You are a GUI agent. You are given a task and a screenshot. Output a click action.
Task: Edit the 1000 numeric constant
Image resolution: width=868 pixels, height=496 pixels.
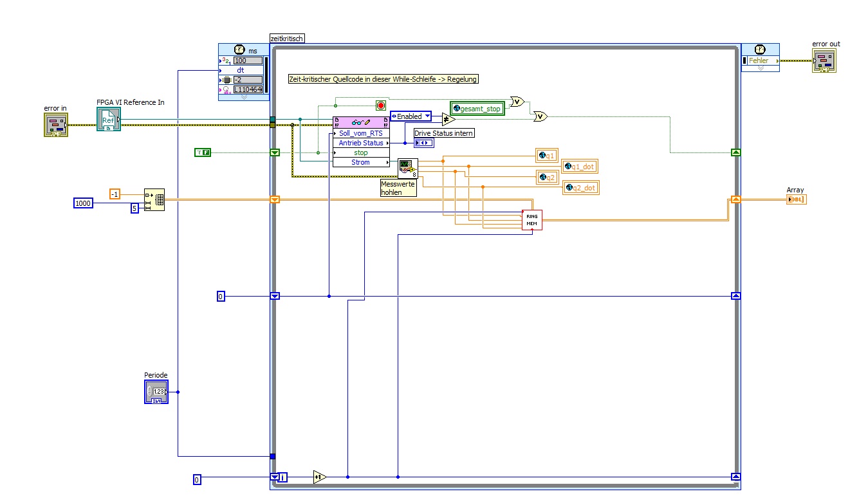pos(83,203)
